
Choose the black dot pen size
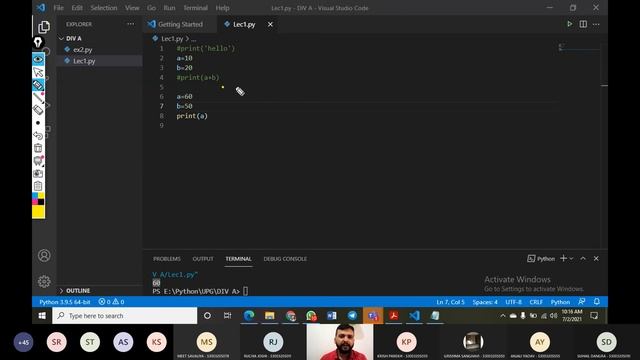click(x=38, y=122)
